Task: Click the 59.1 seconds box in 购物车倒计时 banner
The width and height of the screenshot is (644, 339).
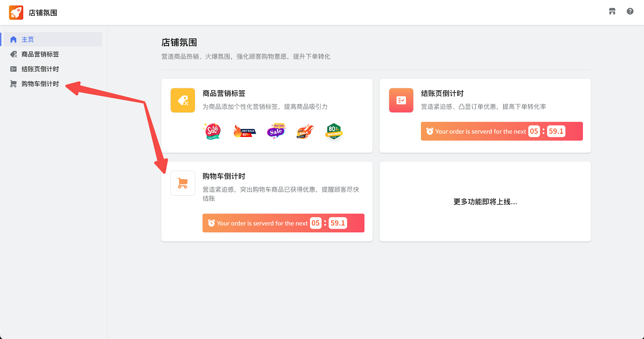Action: (x=338, y=223)
